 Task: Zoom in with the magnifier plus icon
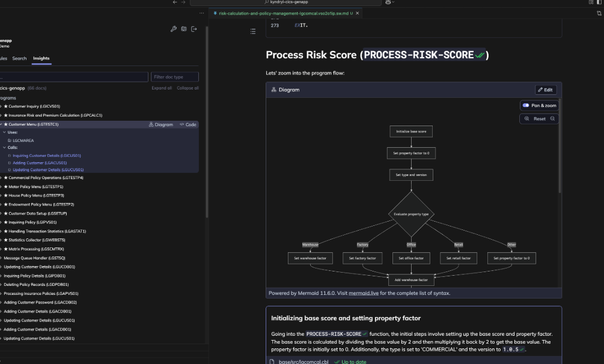(x=526, y=119)
